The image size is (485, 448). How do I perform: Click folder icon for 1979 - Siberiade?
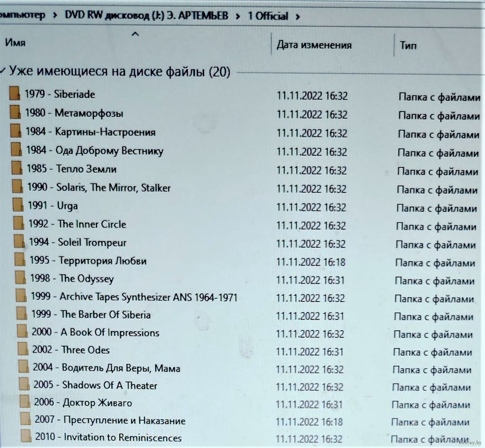15,94
